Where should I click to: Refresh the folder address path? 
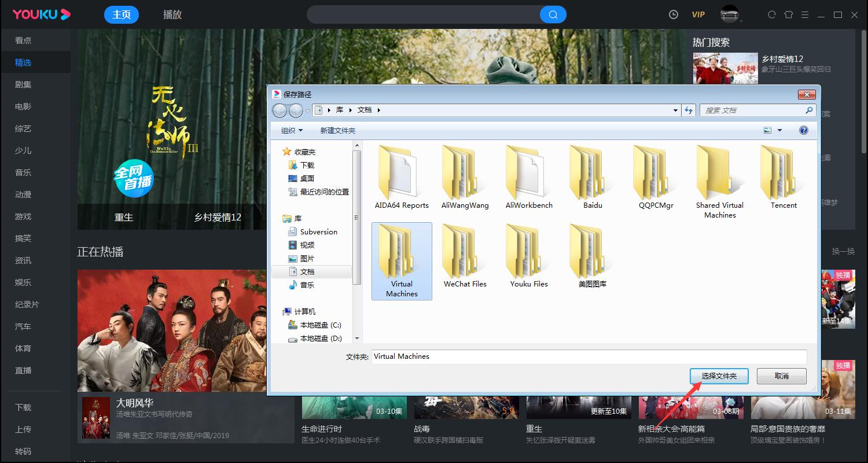[x=689, y=110]
